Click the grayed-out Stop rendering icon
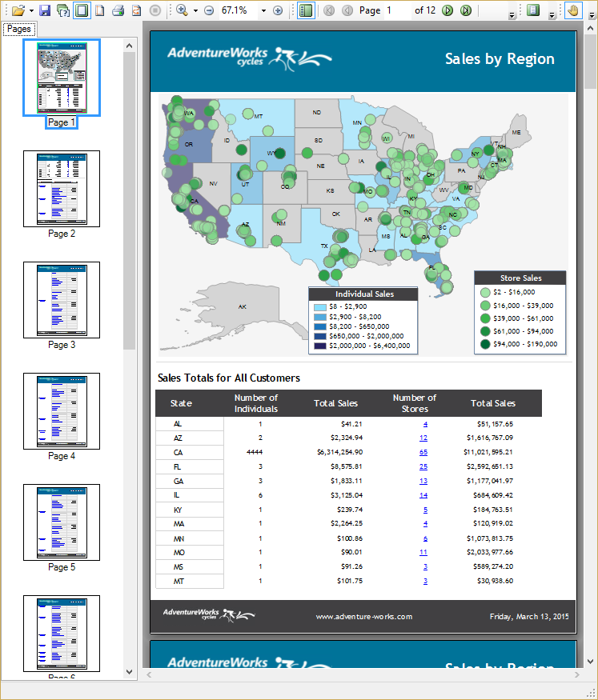 [155, 10]
